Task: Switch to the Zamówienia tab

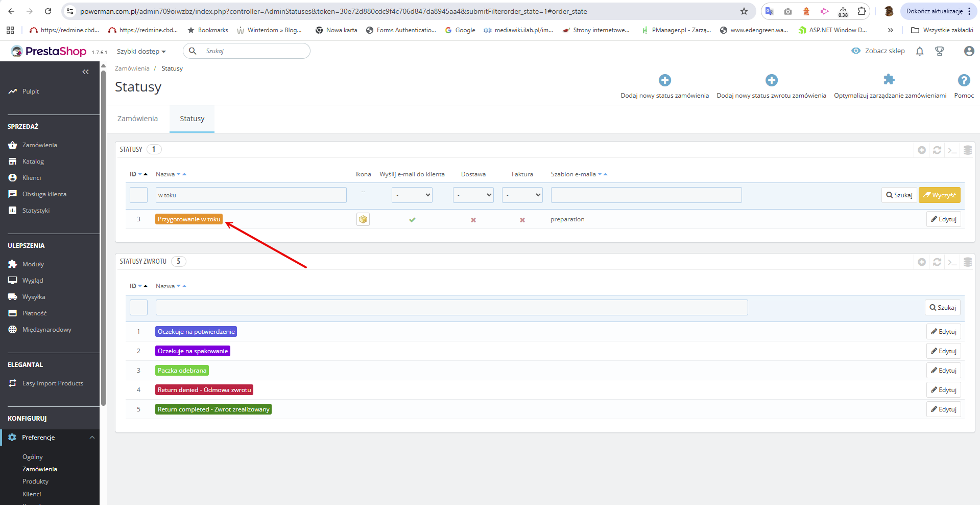Action: [x=137, y=119]
